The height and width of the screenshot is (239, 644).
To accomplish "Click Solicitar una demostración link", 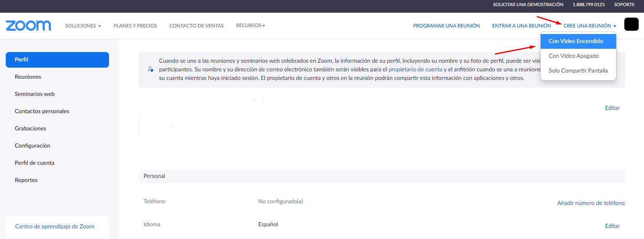I will pyautogui.click(x=528, y=5).
